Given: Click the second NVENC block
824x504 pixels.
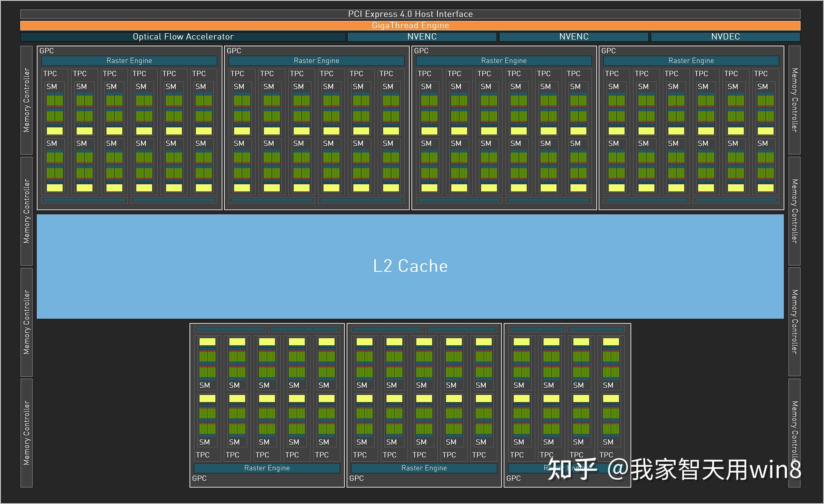Looking at the screenshot, I should pyautogui.click(x=574, y=37).
